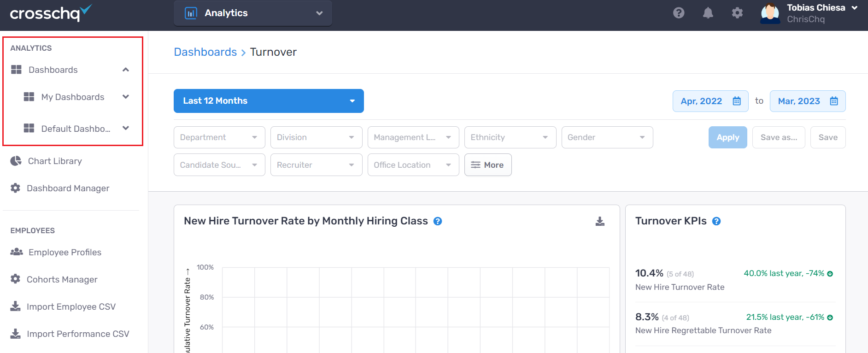Screen dimensions: 868x353
Task: Open the Department filter dropdown
Action: tap(219, 137)
